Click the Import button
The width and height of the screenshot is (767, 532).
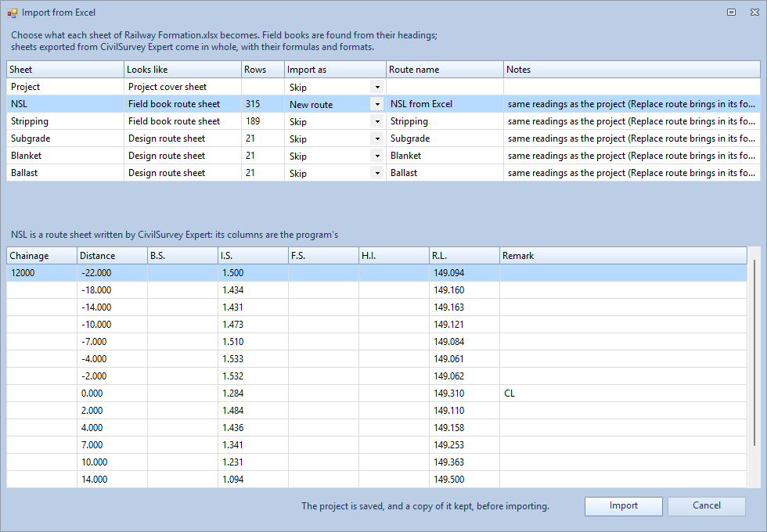tap(623, 506)
